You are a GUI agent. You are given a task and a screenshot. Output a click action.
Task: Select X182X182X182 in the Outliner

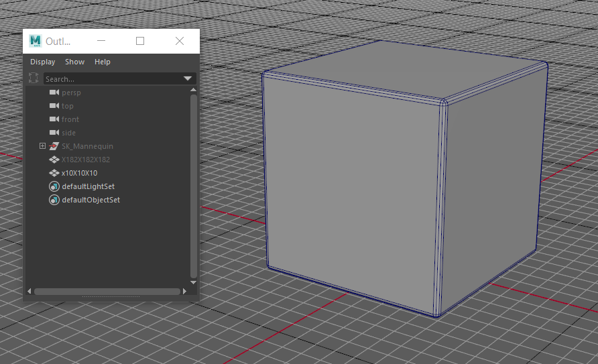coord(86,160)
